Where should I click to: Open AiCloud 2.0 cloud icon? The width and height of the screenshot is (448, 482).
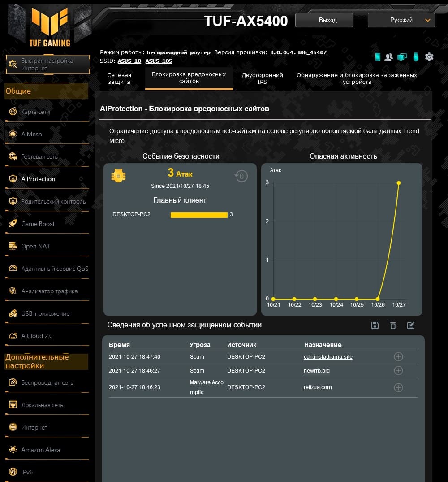13,336
